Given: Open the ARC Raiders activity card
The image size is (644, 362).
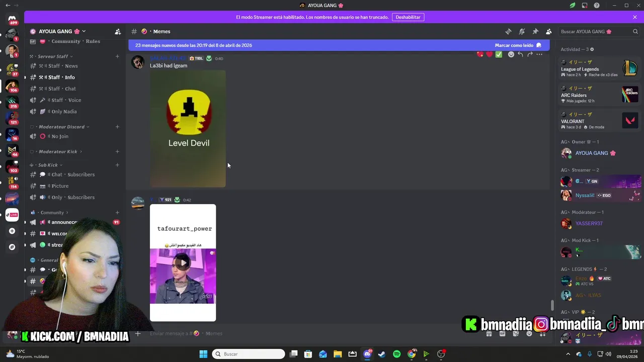Looking at the screenshot, I should pyautogui.click(x=599, y=95).
